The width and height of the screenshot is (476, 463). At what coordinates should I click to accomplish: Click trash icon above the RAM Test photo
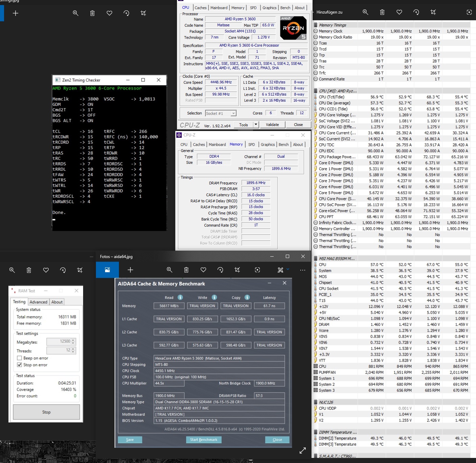click(x=29, y=270)
